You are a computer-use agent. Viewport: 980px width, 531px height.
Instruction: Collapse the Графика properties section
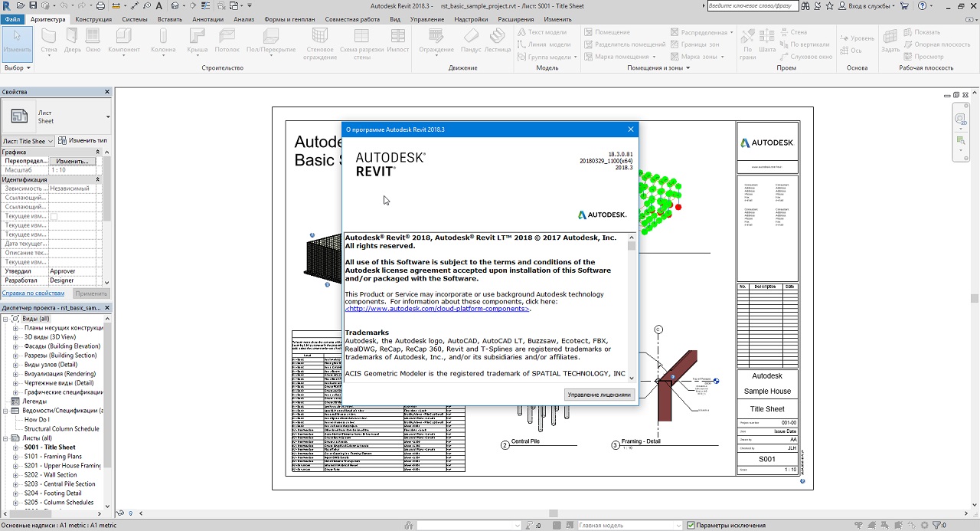pyautogui.click(x=97, y=152)
